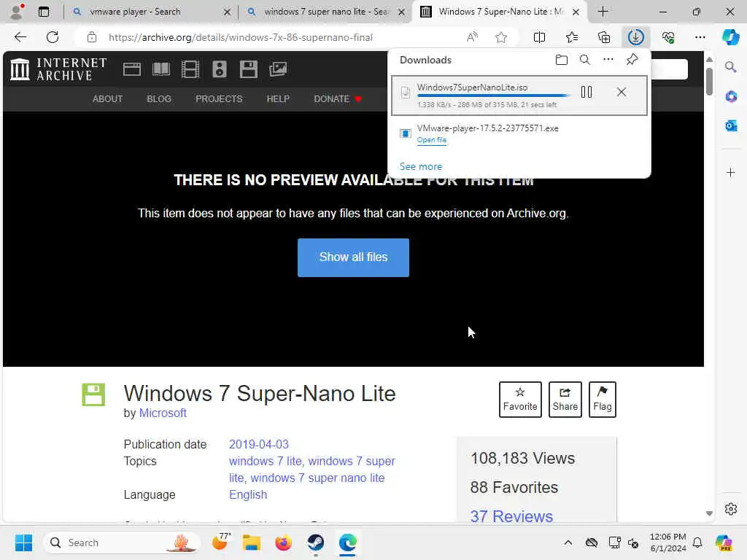Click the Edge Downloads toolbar button

click(635, 37)
